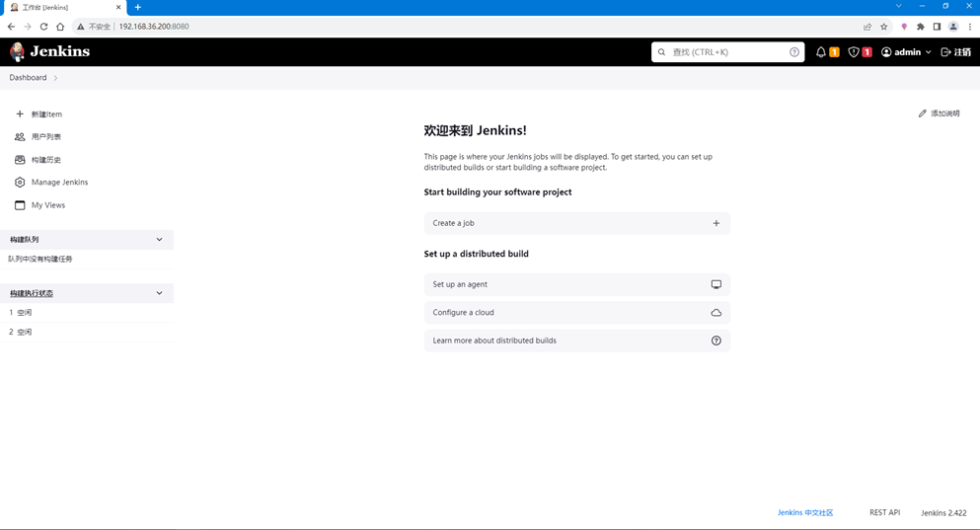Collapse the 构建执行状态 panel chevron
Viewport: 980px width, 530px height.
(x=159, y=293)
